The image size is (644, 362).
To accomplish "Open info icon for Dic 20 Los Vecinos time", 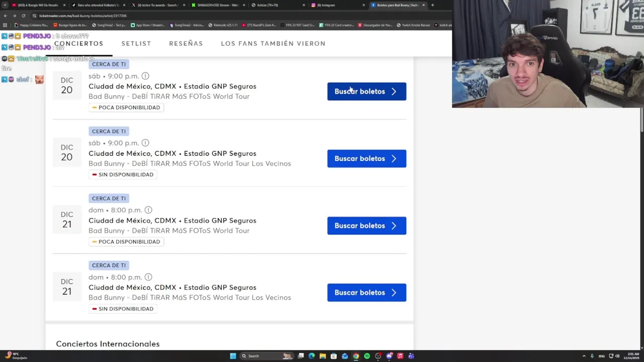I will 145,143.
